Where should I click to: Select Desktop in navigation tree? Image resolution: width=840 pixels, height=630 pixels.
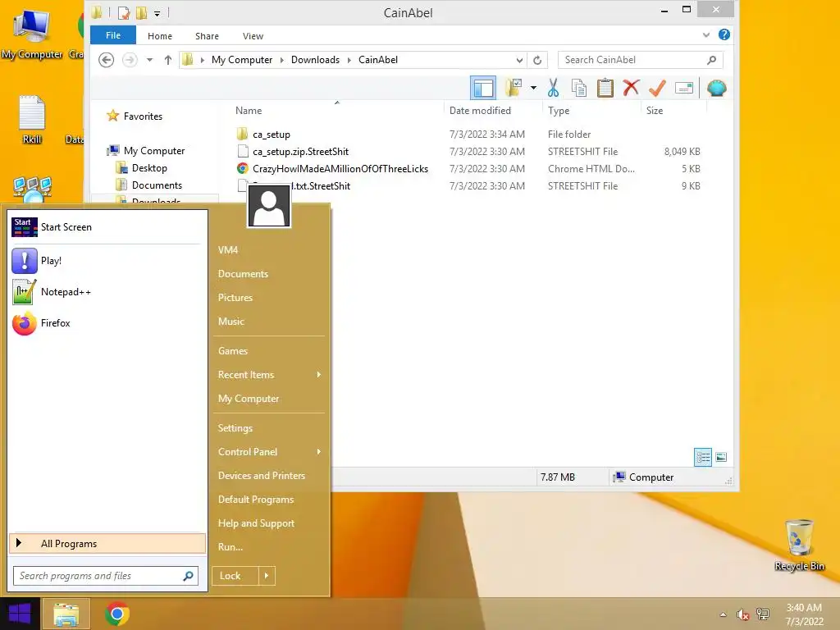[x=149, y=167]
